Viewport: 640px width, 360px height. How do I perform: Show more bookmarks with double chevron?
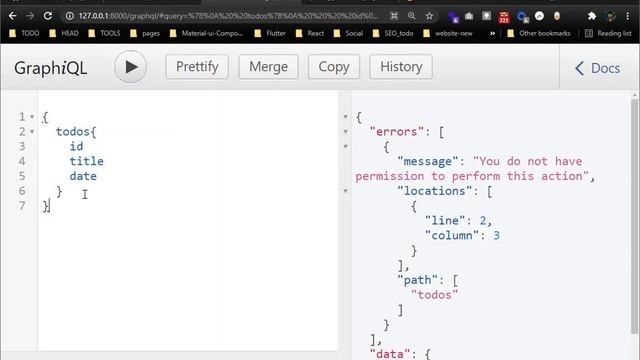pos(492,33)
